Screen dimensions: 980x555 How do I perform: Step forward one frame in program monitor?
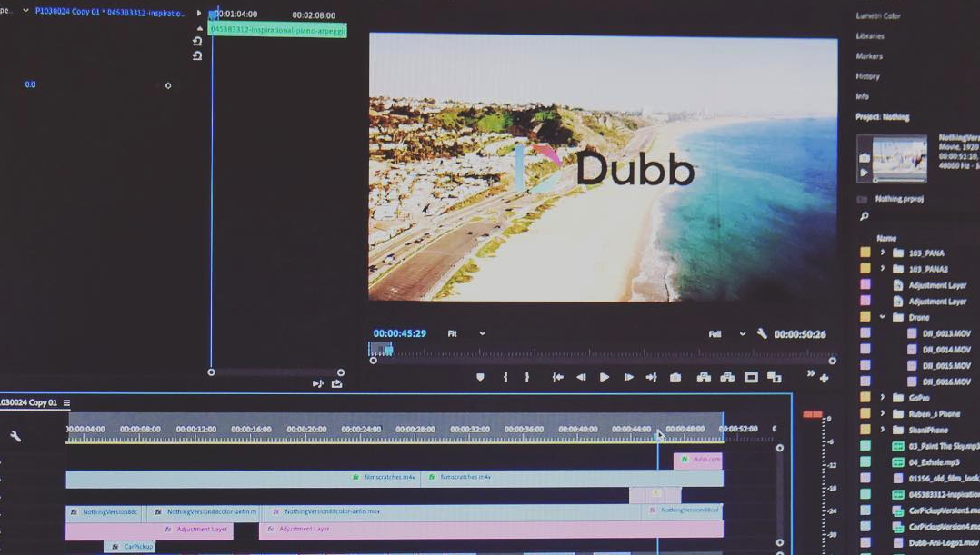point(629,377)
